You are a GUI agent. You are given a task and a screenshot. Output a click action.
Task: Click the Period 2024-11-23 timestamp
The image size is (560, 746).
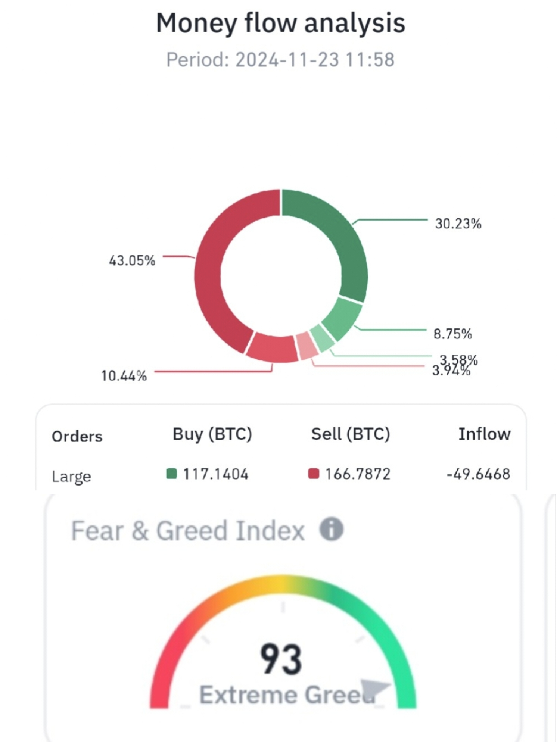(280, 60)
